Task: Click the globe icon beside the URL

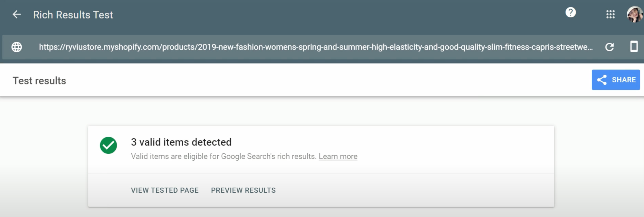Action: click(x=17, y=47)
